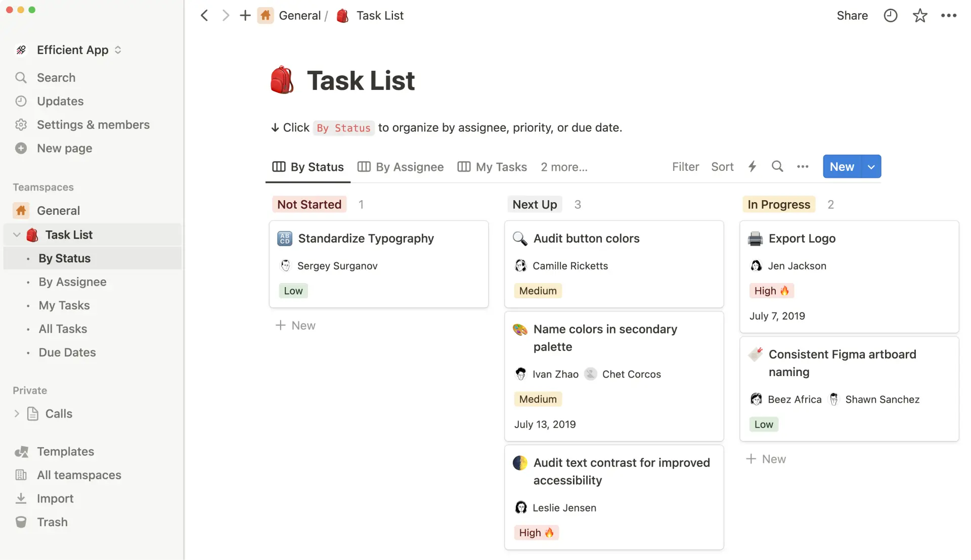Expand the Calls page in sidebar
This screenshot has height=560, width=971.
17,414
